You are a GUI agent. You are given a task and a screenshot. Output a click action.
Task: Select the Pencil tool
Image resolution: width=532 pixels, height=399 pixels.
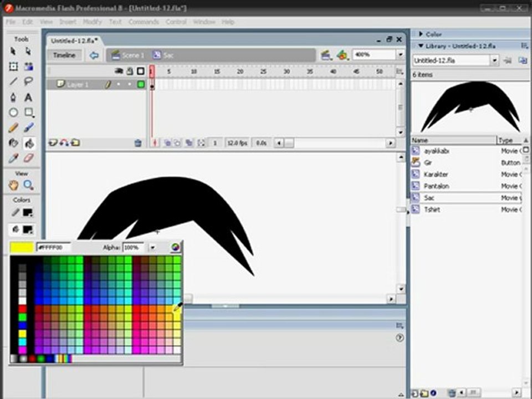[x=13, y=128]
